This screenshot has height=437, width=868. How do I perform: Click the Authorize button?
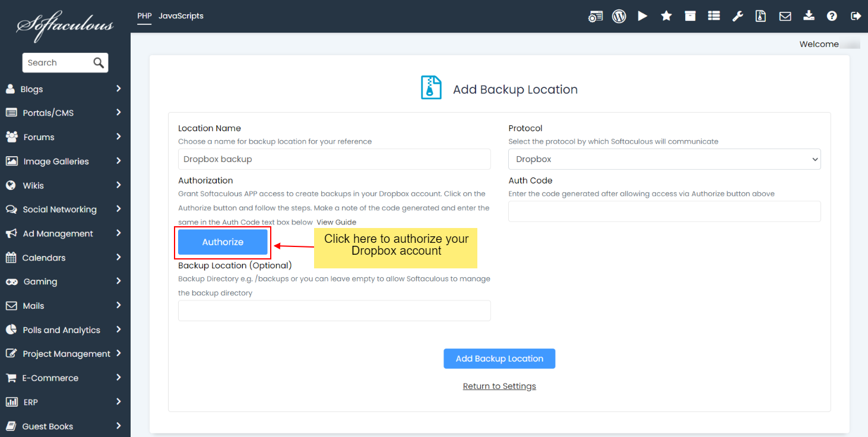pyautogui.click(x=223, y=242)
